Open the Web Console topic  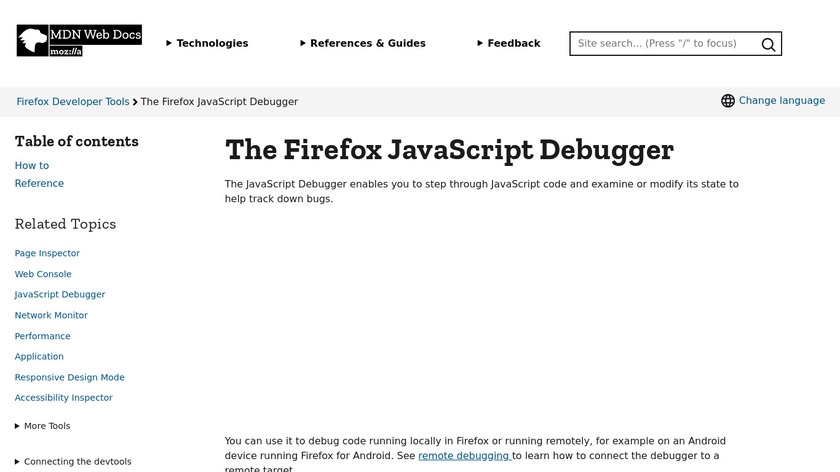click(x=43, y=274)
